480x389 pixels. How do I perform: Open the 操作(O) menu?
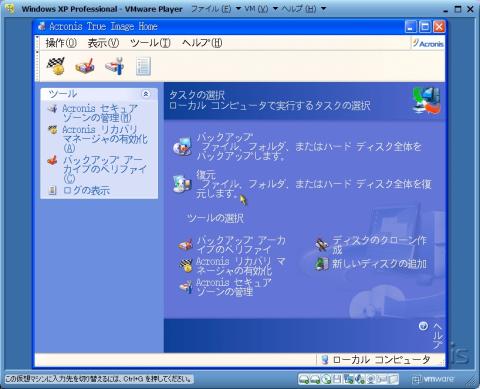[x=61, y=43]
